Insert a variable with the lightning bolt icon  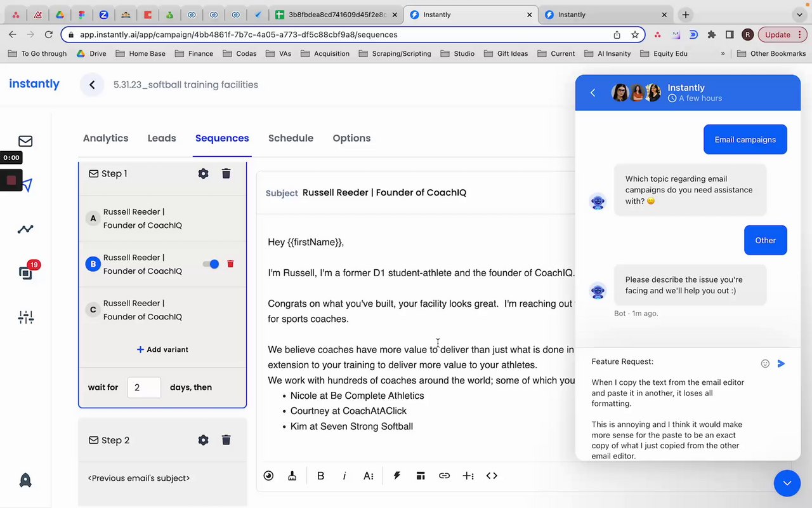(396, 476)
